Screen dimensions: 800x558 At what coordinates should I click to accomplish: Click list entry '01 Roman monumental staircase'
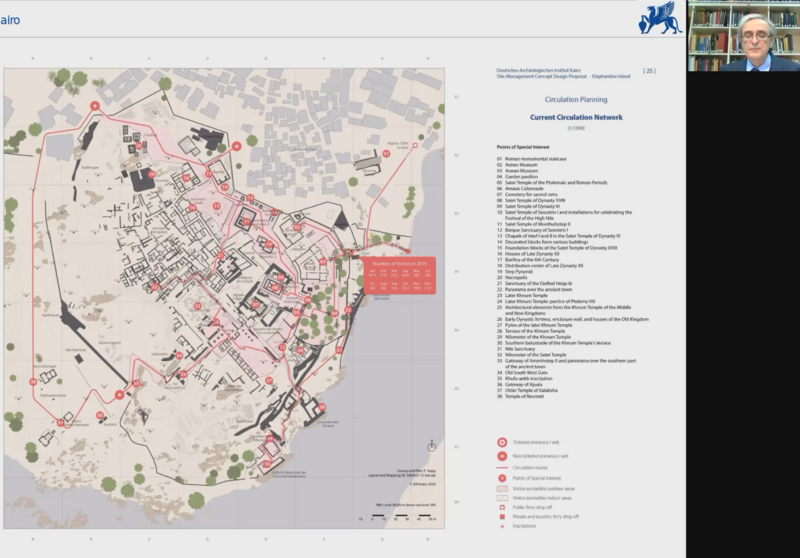tap(531, 159)
